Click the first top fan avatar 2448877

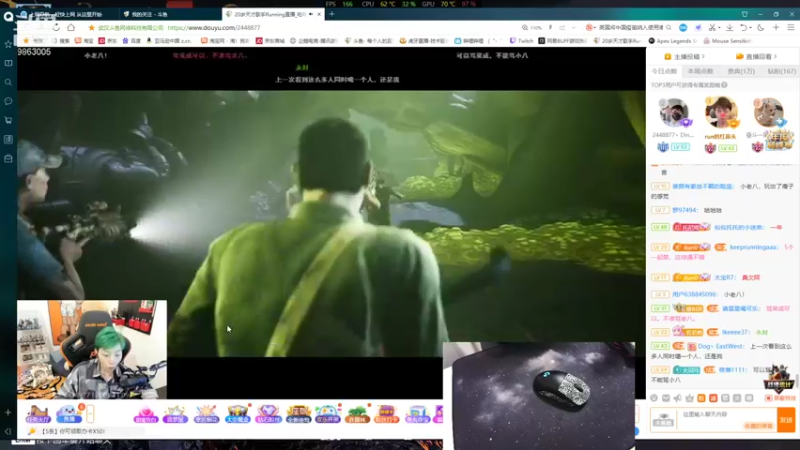(x=674, y=112)
